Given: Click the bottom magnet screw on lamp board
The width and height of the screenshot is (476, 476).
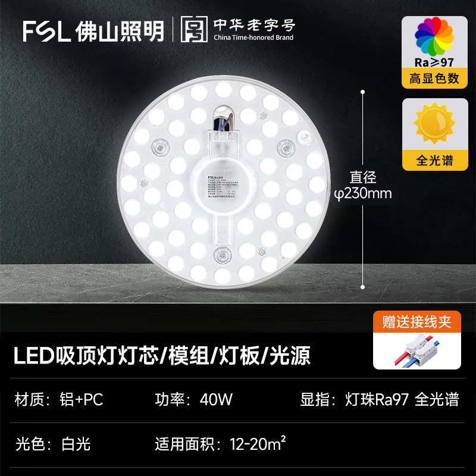Looking at the screenshot, I should tap(222, 255).
